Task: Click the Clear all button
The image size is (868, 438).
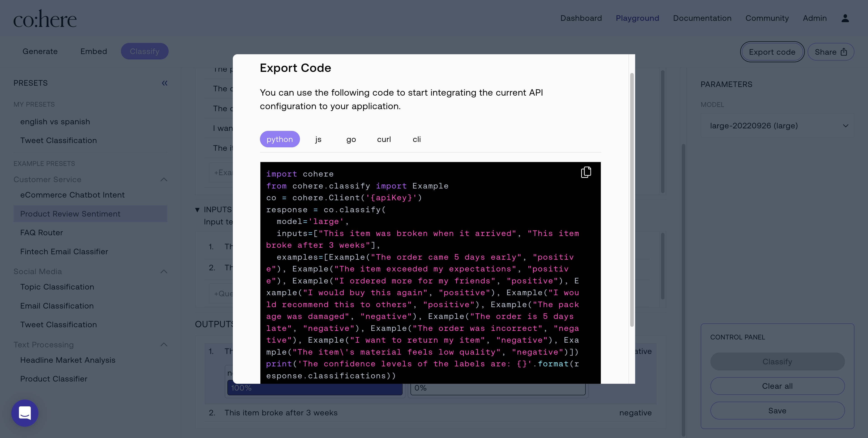Action: pos(777,386)
